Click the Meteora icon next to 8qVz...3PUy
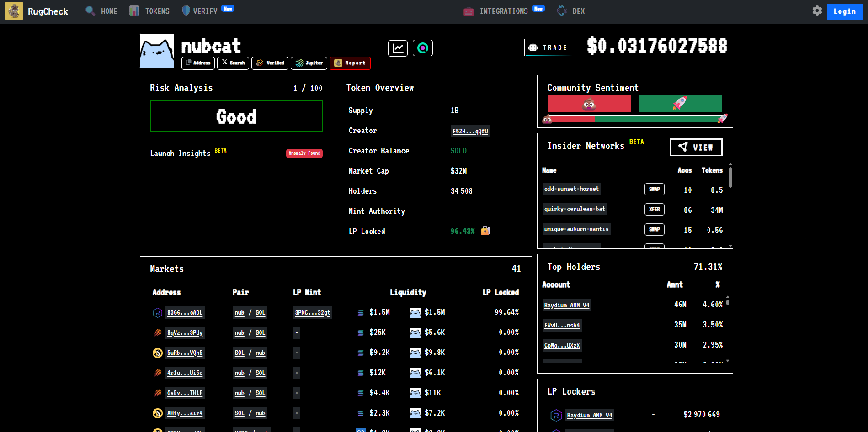Screen dimensions: 868x432 157,333
